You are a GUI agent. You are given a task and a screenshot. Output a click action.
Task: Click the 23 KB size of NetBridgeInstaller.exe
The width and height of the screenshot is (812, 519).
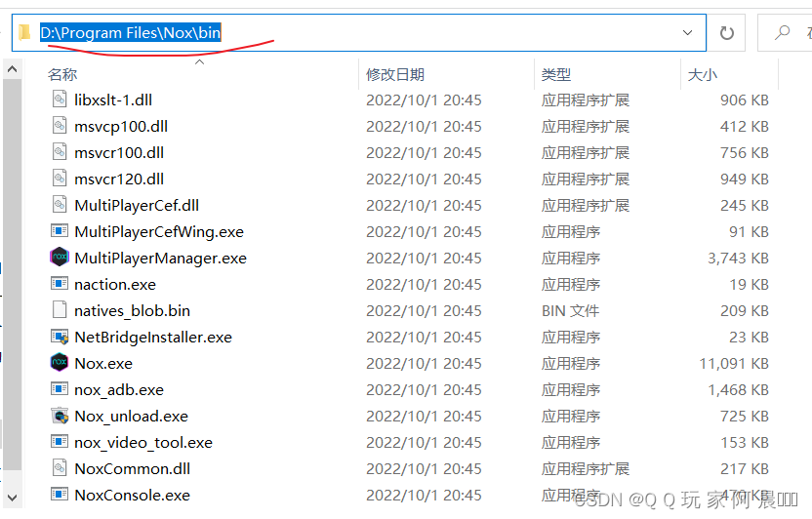coord(749,338)
